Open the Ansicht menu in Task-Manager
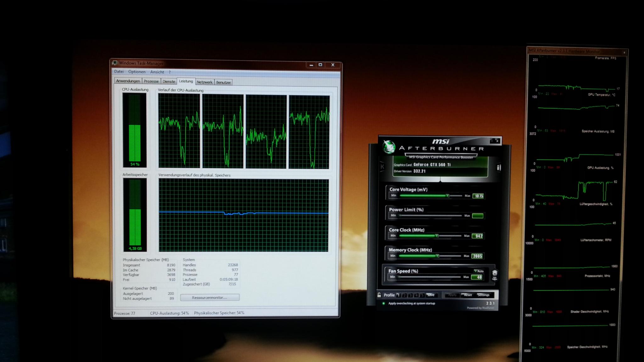 coord(157,72)
